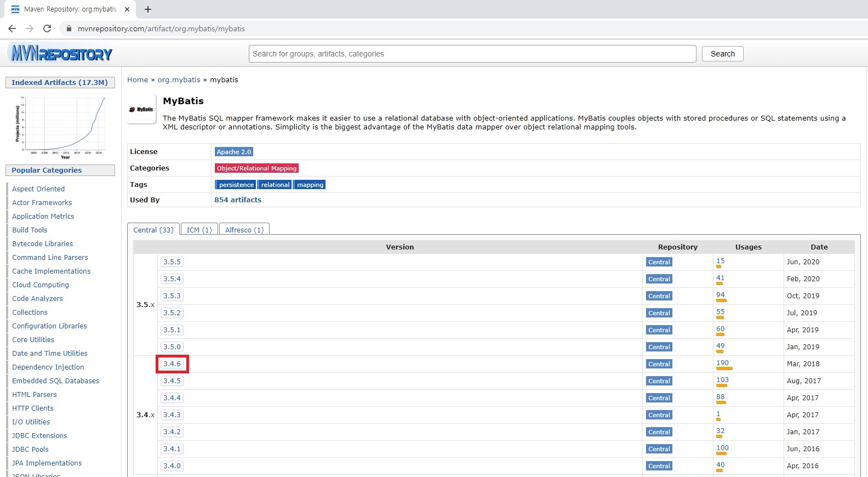Viewport: 868px width, 477px height.
Task: Click the persistence tag
Action: pyautogui.click(x=236, y=185)
